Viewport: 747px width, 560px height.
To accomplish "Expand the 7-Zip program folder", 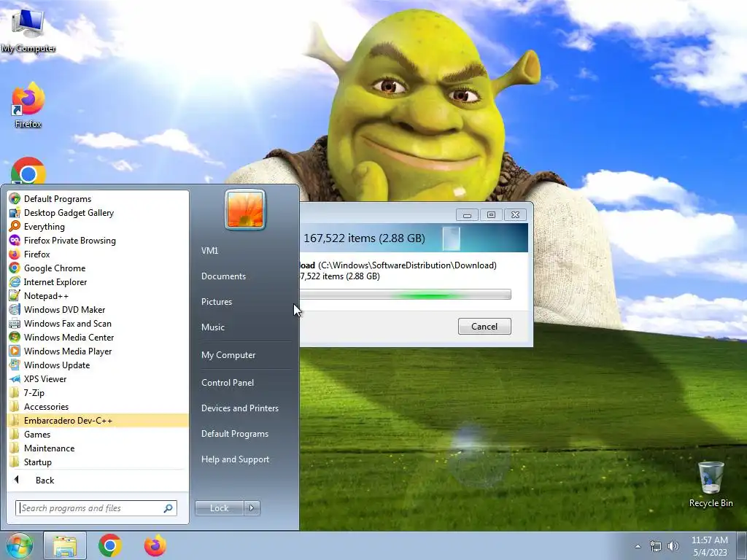I will point(98,392).
